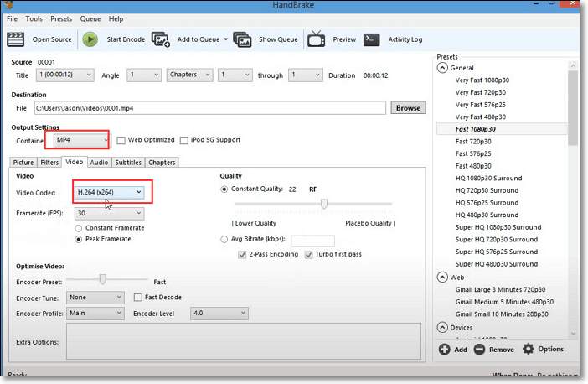Image resolution: width=588 pixels, height=384 pixels.
Task: Click the Start Encode label
Action: coord(126,39)
